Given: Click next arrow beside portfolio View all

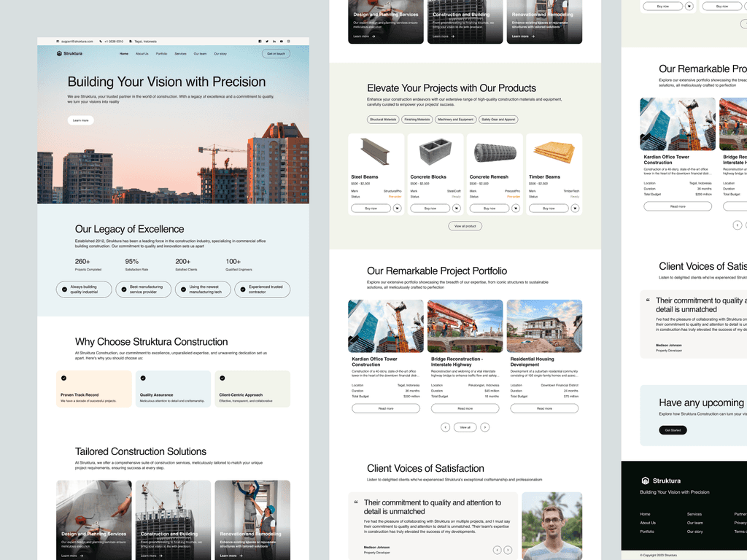Looking at the screenshot, I should pos(485,427).
